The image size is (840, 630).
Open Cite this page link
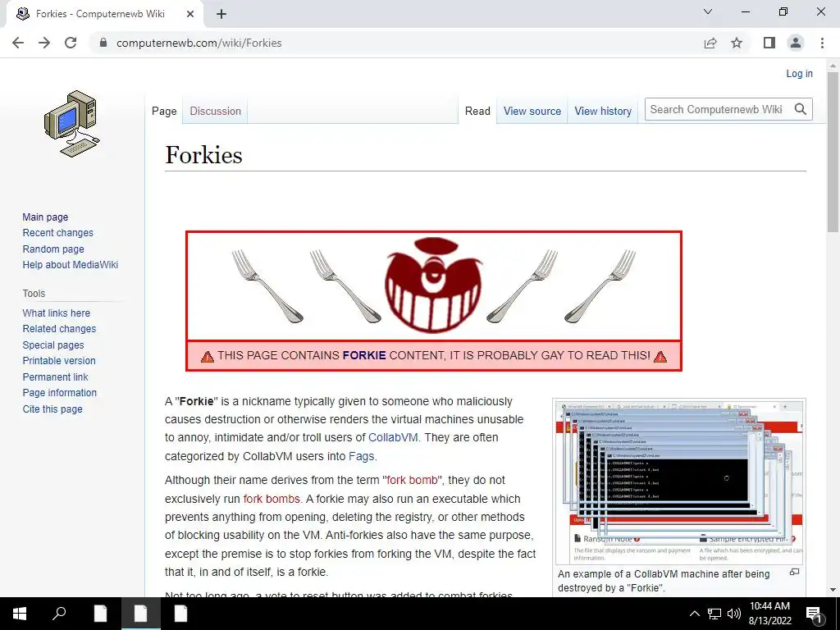52,409
